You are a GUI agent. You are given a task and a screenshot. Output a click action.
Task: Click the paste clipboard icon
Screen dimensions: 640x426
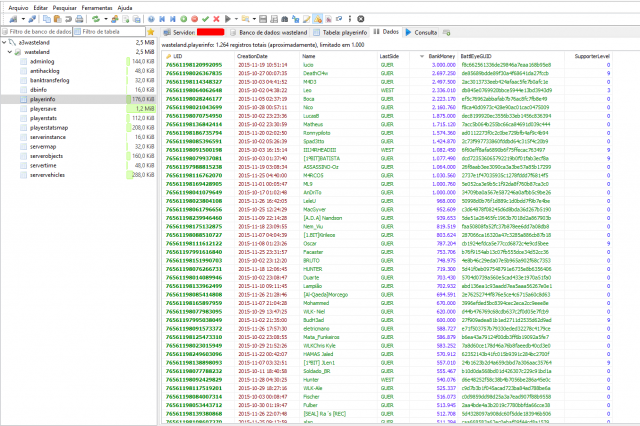click(58, 19)
